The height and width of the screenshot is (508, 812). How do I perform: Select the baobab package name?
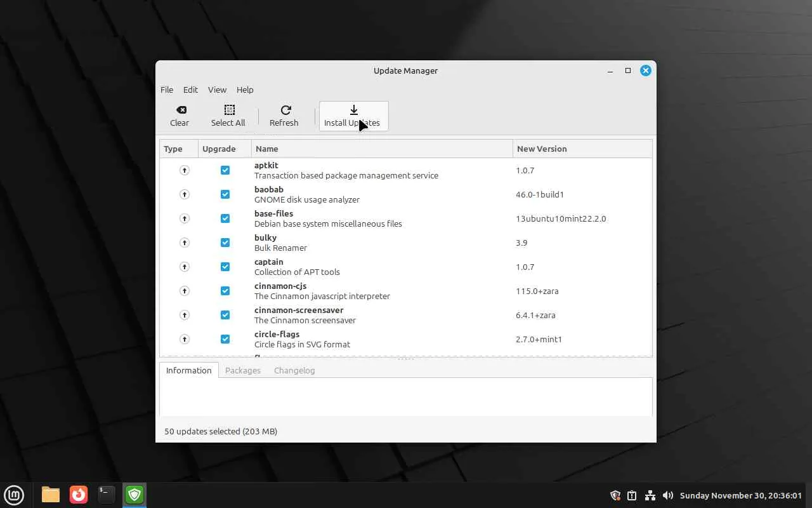269,189
